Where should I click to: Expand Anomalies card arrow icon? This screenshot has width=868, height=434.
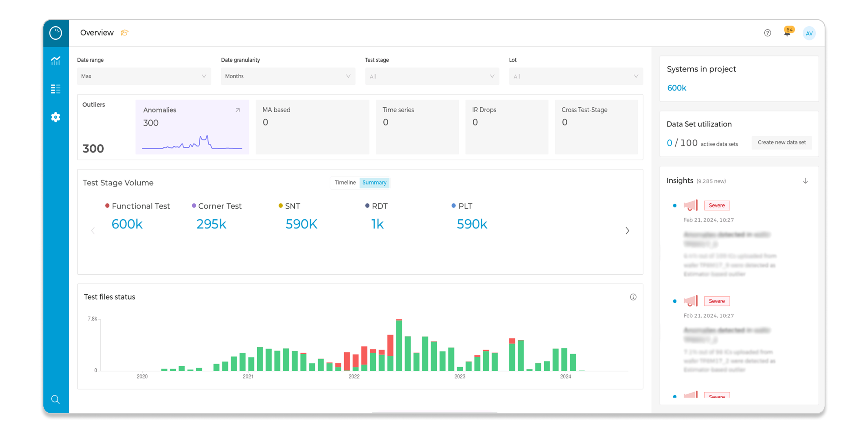click(238, 110)
